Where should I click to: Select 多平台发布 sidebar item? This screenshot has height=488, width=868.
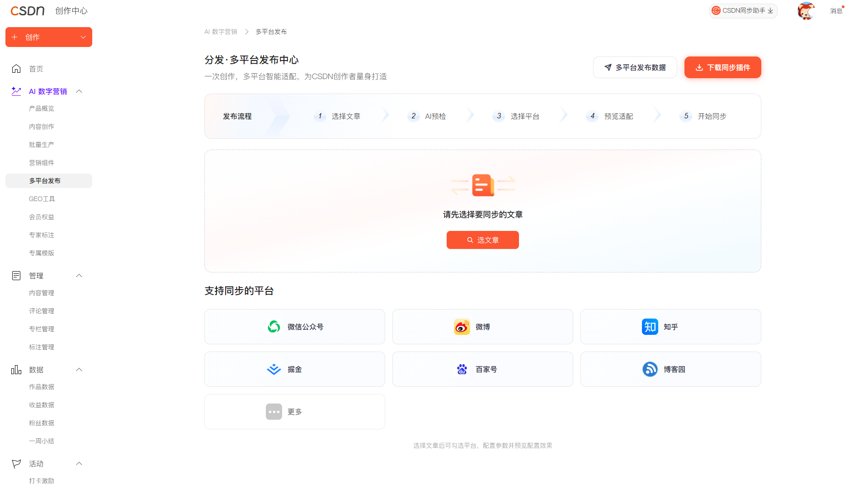pyautogui.click(x=49, y=181)
